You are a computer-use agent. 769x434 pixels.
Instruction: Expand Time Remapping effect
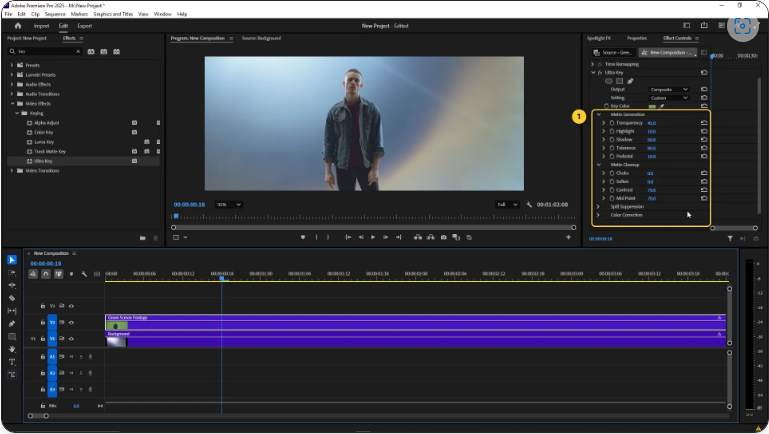pyautogui.click(x=592, y=64)
